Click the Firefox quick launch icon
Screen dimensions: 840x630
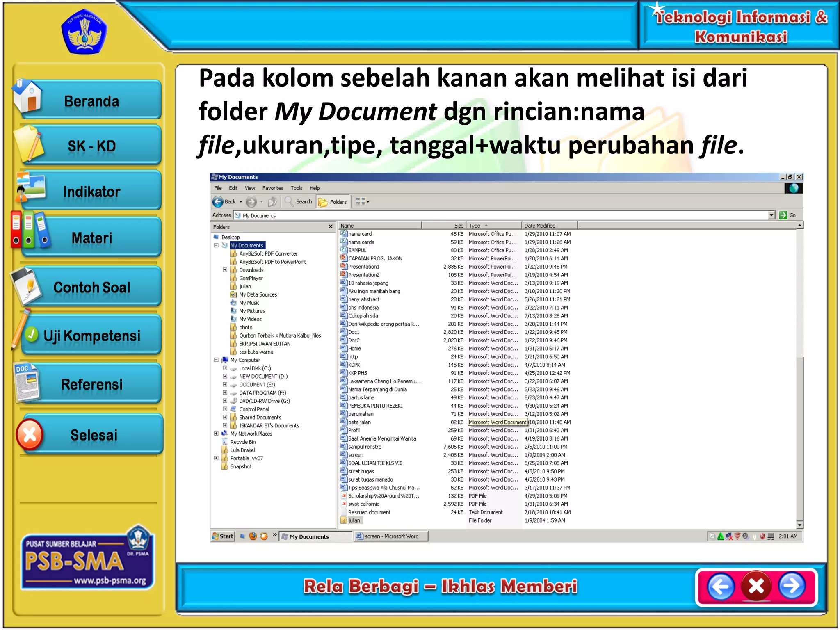coord(253,536)
